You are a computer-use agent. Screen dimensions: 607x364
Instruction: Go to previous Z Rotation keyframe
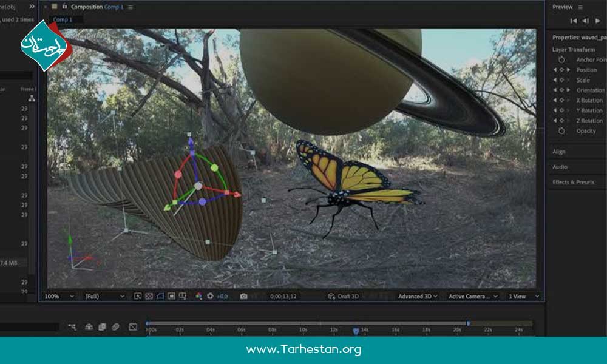tap(555, 121)
